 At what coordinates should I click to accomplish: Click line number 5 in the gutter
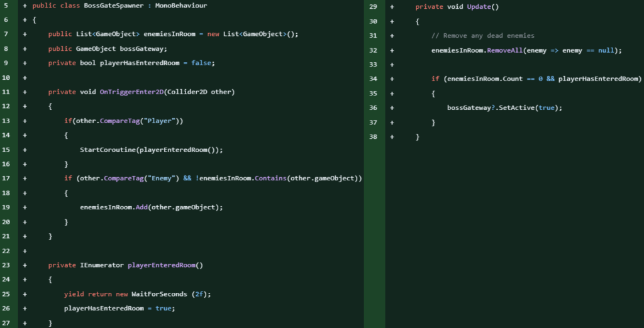point(5,6)
